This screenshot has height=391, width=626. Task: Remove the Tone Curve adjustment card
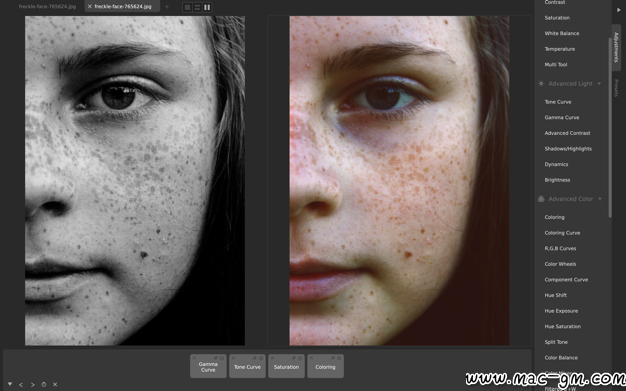tap(234, 358)
